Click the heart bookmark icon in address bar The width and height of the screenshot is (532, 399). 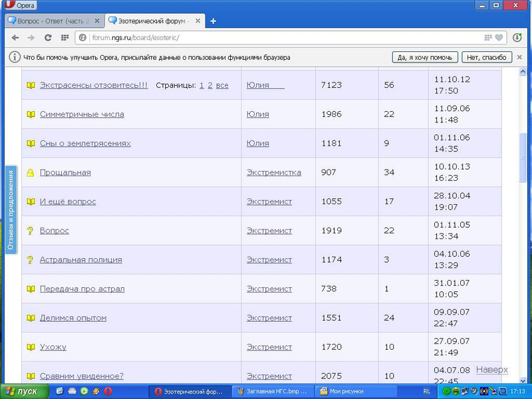(499, 38)
